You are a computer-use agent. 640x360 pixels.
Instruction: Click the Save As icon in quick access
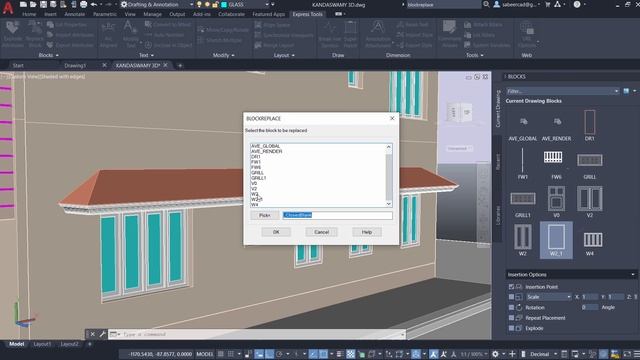(x=53, y=4)
